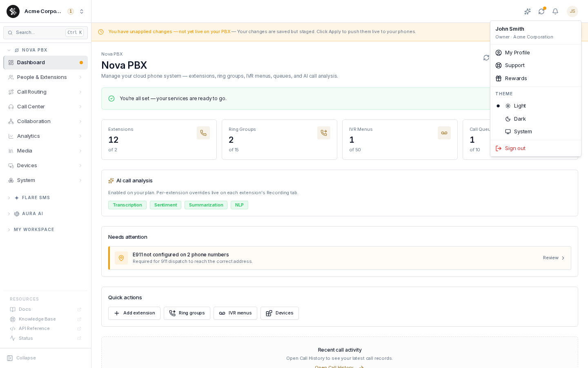Click the Sentiment tag
This screenshot has width=588, height=368.
pyautogui.click(x=165, y=205)
